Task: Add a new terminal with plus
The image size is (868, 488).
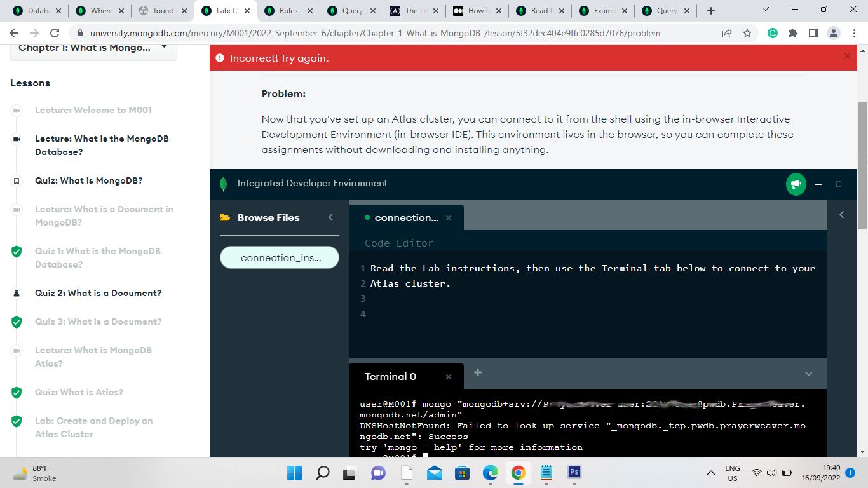Action: [478, 372]
